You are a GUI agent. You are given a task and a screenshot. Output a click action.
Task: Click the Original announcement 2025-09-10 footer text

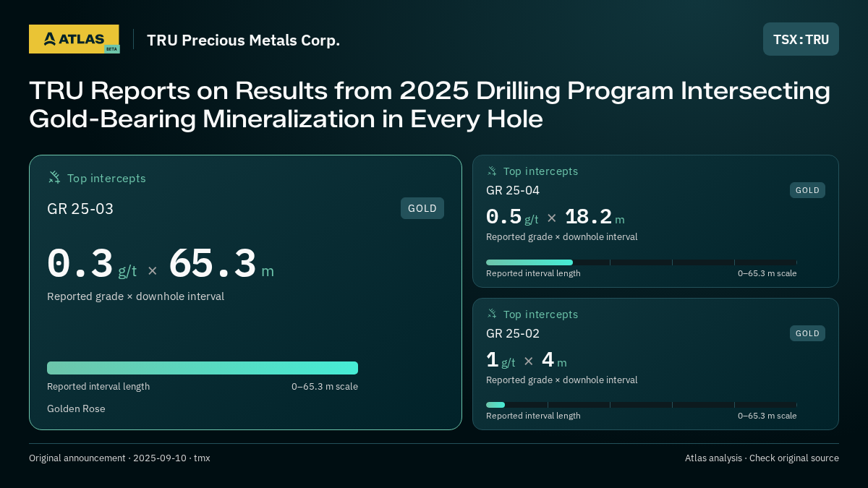tap(119, 458)
